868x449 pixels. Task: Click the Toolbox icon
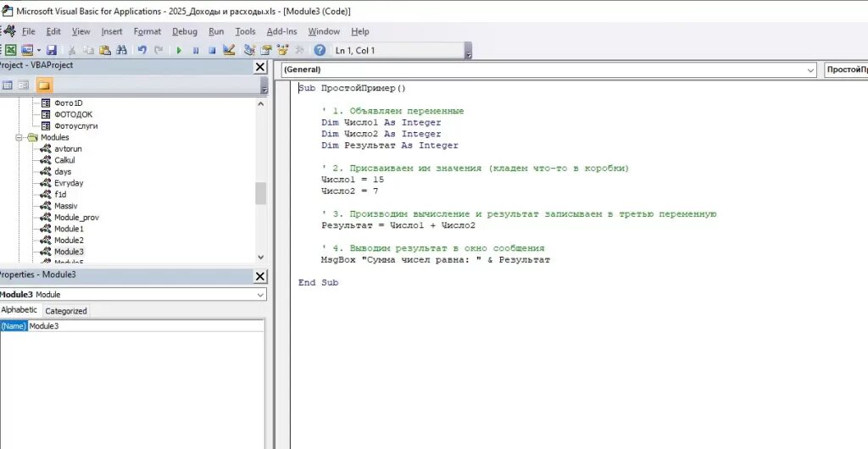tap(299, 50)
